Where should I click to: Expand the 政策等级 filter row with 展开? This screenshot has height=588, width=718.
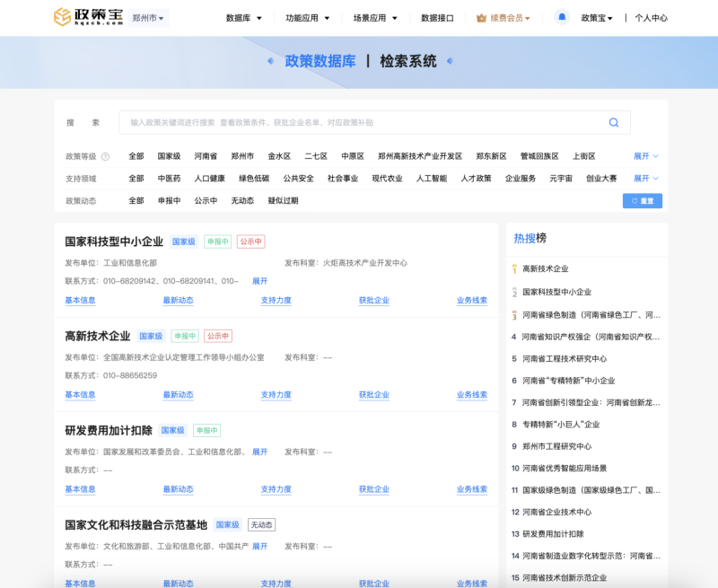[645, 156]
